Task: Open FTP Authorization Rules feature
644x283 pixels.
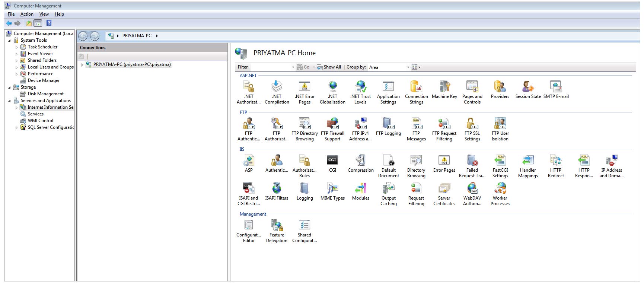Action: click(x=277, y=129)
